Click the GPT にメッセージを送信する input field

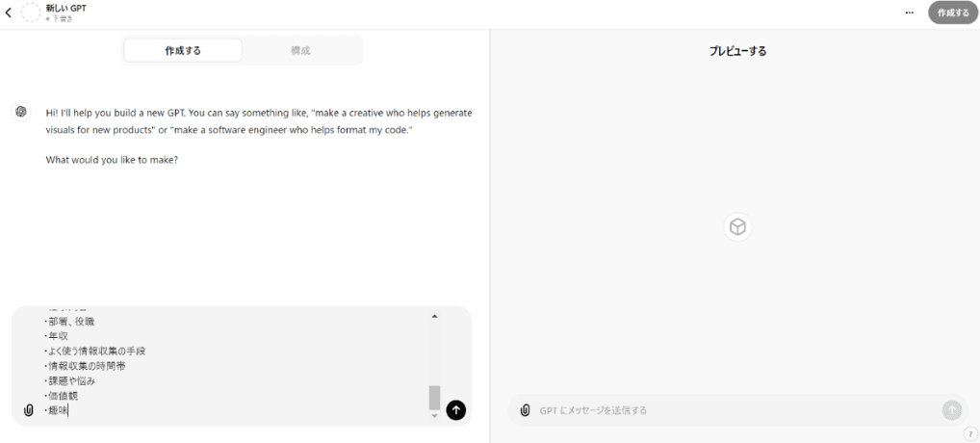737,410
